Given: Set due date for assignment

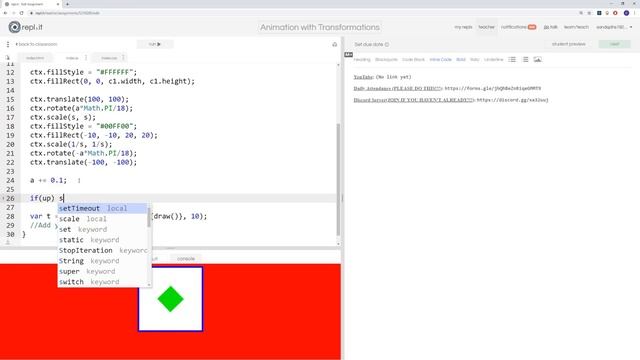Looking at the screenshot, I should coord(371,44).
